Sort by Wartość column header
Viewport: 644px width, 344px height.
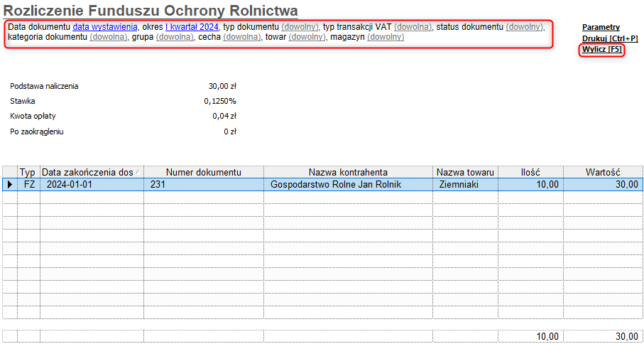click(603, 172)
